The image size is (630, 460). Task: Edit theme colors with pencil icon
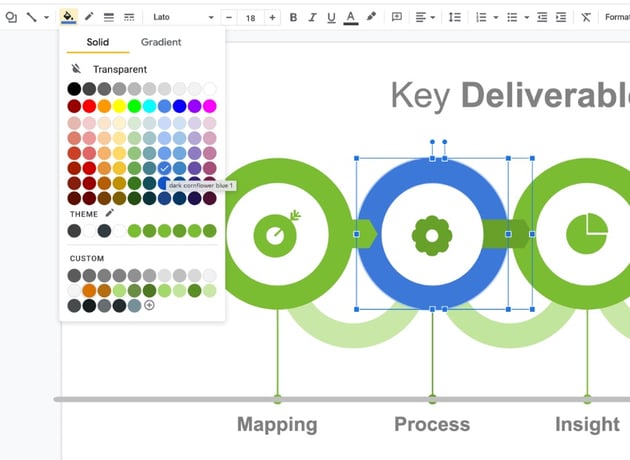point(110,213)
